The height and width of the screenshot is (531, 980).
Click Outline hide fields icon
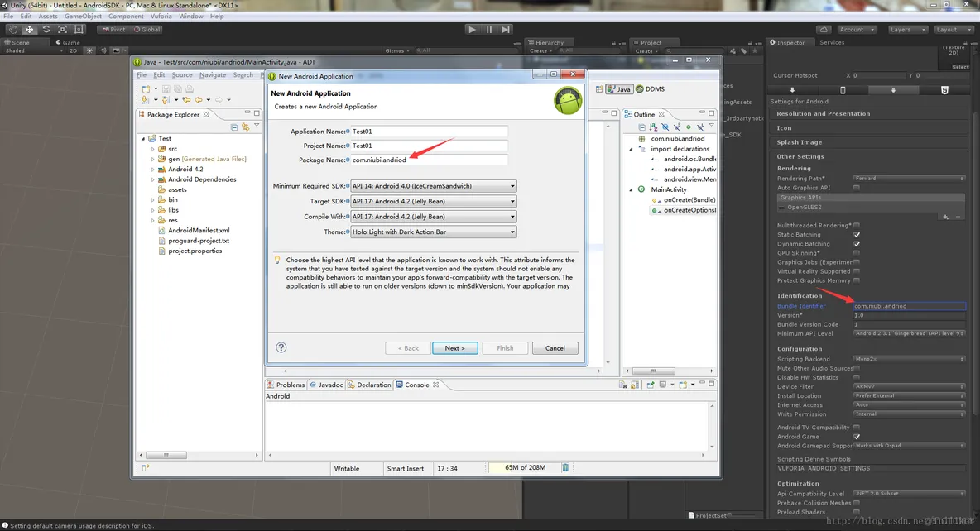click(x=665, y=127)
